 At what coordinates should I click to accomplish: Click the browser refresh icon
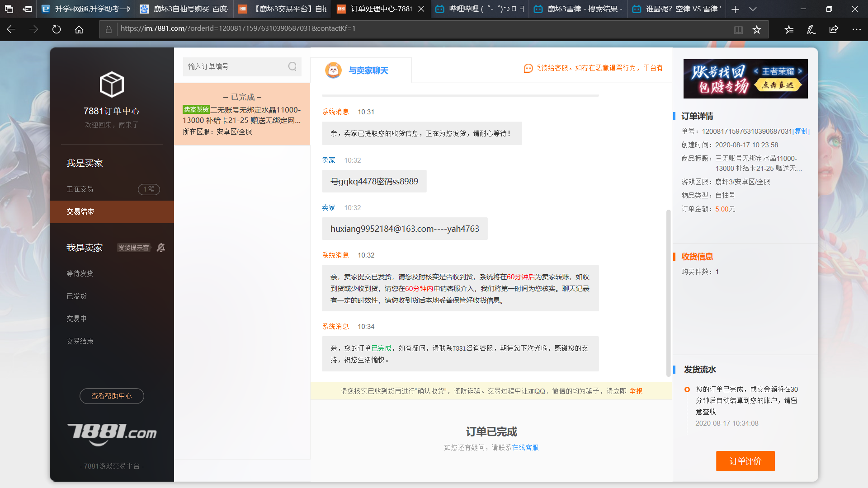[56, 29]
